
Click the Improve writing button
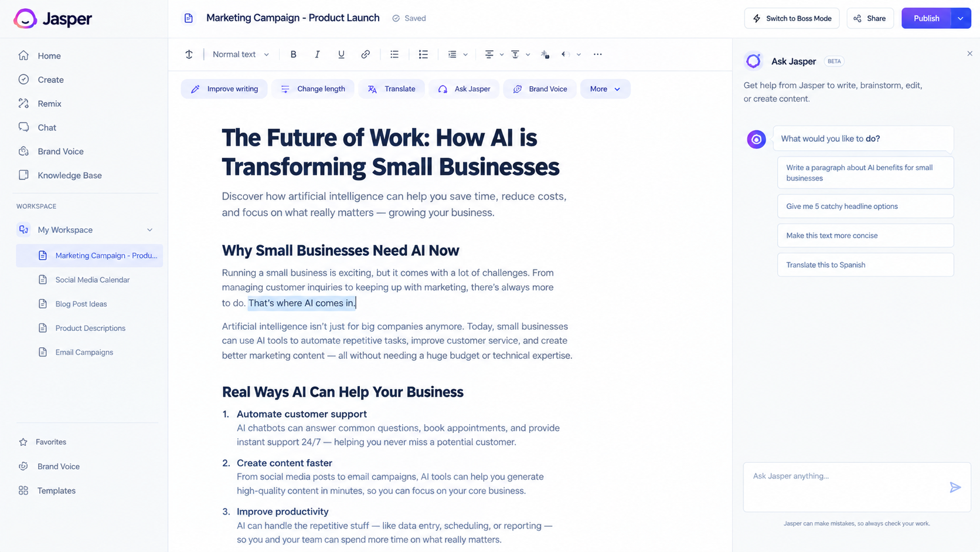click(224, 89)
